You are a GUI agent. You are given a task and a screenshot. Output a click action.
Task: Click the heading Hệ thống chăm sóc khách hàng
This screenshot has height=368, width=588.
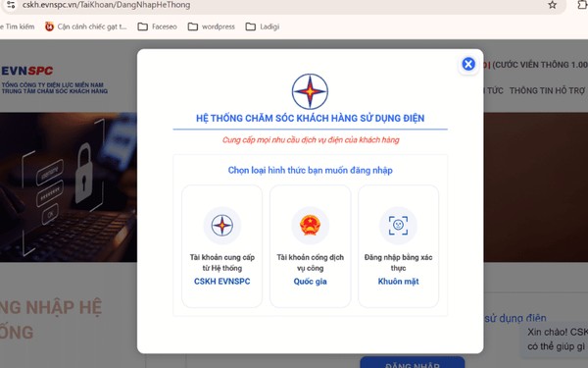point(310,119)
